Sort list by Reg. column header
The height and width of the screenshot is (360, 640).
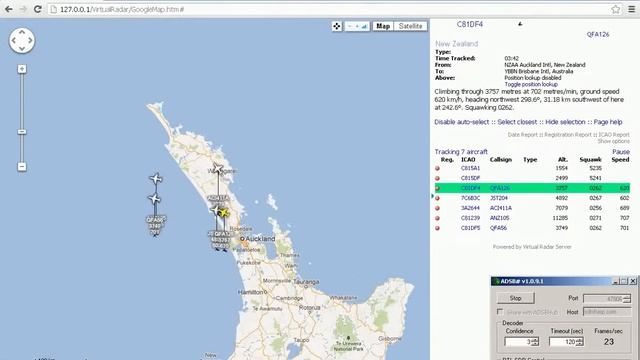[x=447, y=160]
